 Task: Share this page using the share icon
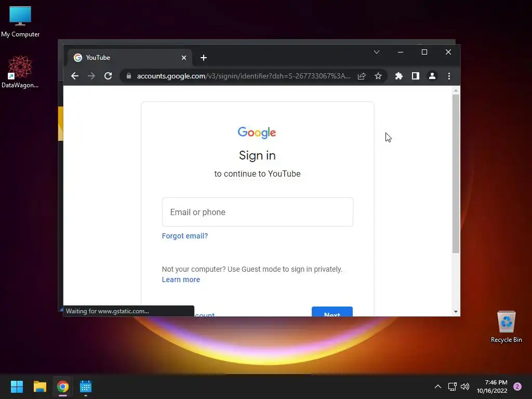[x=362, y=76]
